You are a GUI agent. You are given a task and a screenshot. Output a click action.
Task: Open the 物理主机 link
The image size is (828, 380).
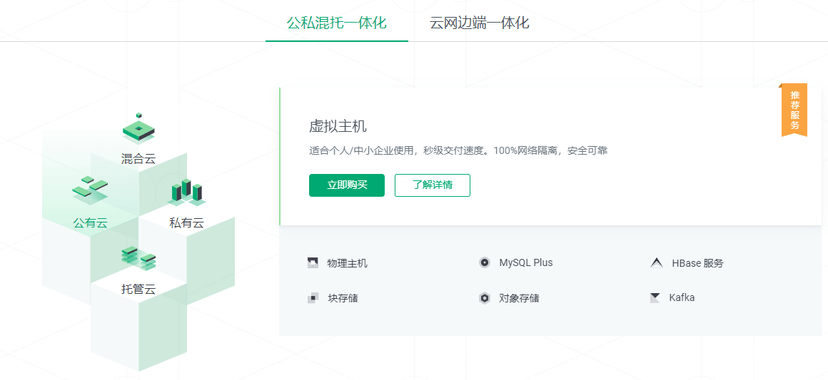(x=347, y=263)
